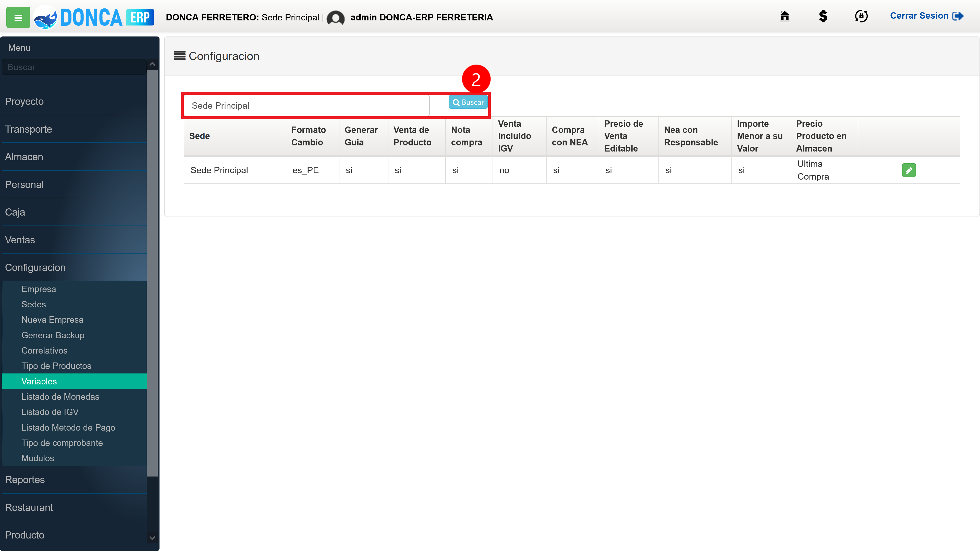
Task: Click the Precio de Venta Editable header
Action: tap(629, 136)
